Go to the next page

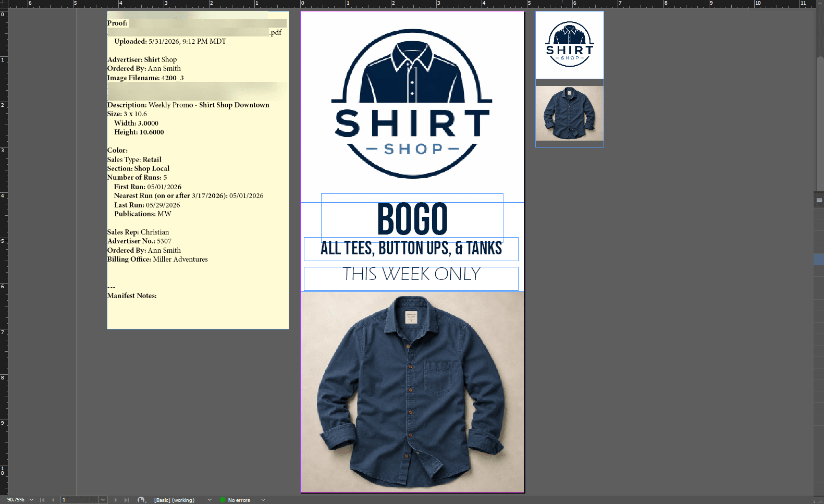coord(116,500)
